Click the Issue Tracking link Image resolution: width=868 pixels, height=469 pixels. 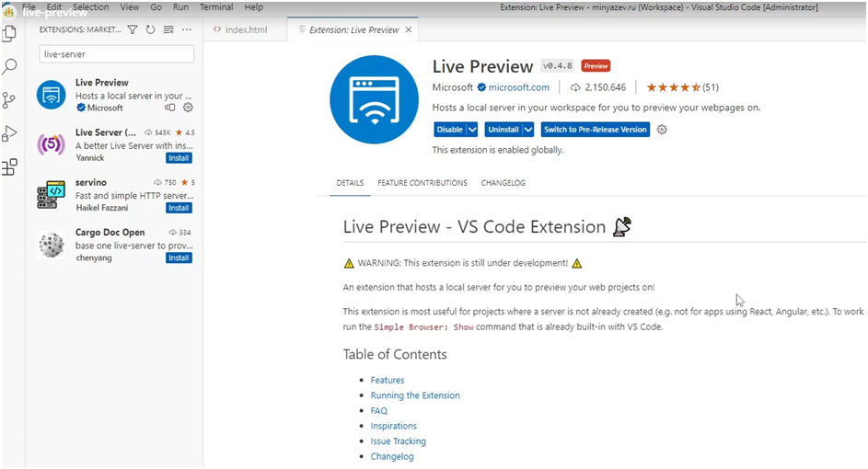[398, 440]
